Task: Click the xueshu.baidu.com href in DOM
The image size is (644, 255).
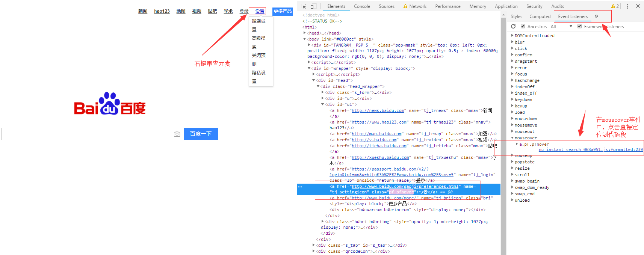Action: click(380, 158)
